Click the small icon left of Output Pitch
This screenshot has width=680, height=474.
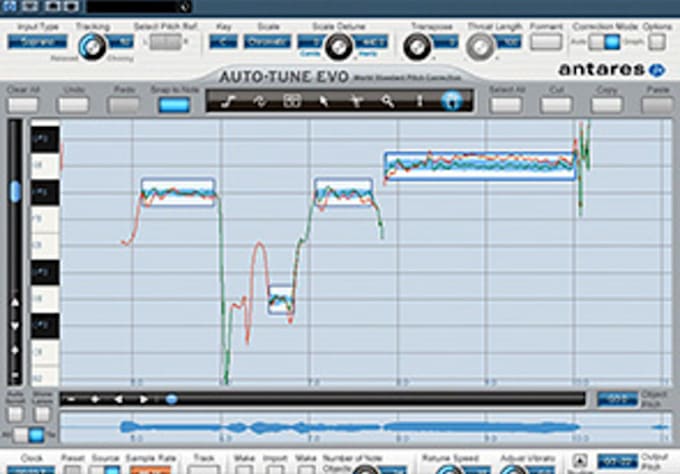[x=580, y=460]
